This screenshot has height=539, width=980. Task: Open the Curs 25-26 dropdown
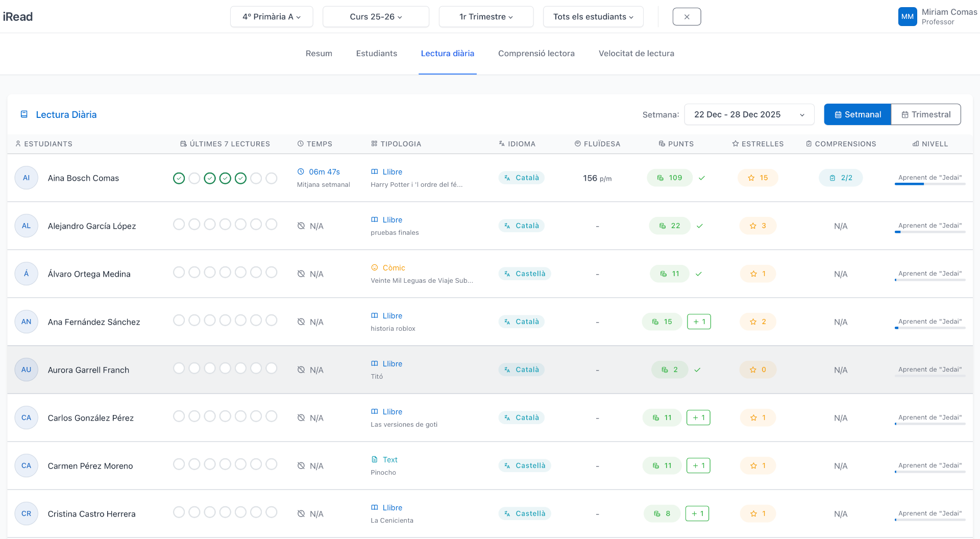pos(376,17)
